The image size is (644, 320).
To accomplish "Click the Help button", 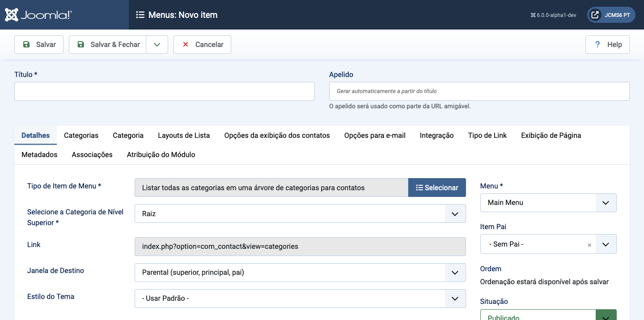I will (x=607, y=45).
